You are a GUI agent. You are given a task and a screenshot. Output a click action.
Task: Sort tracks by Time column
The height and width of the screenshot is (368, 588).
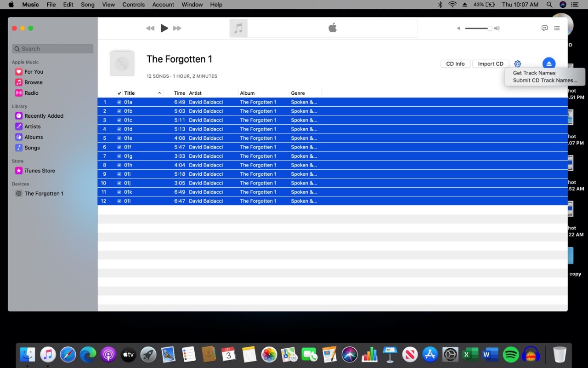179,93
